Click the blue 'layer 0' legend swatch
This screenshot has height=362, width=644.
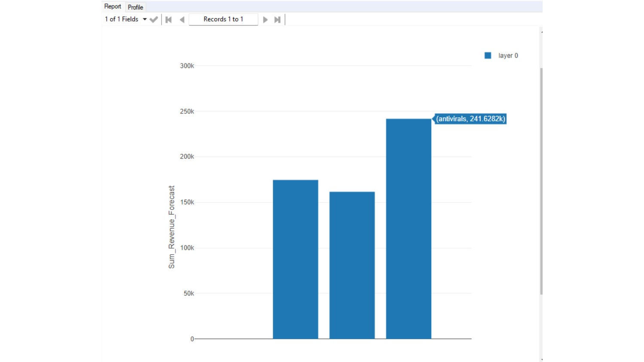(x=488, y=55)
